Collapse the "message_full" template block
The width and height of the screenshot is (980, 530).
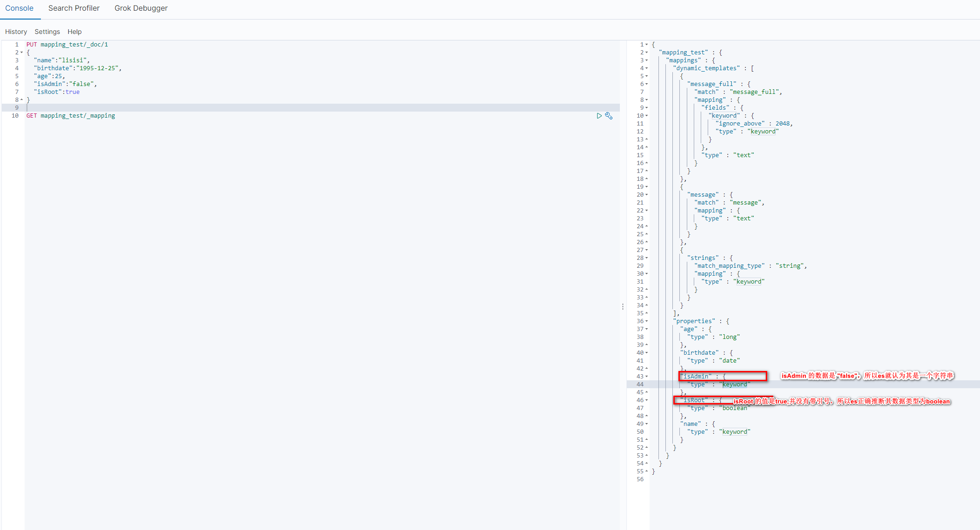point(646,84)
